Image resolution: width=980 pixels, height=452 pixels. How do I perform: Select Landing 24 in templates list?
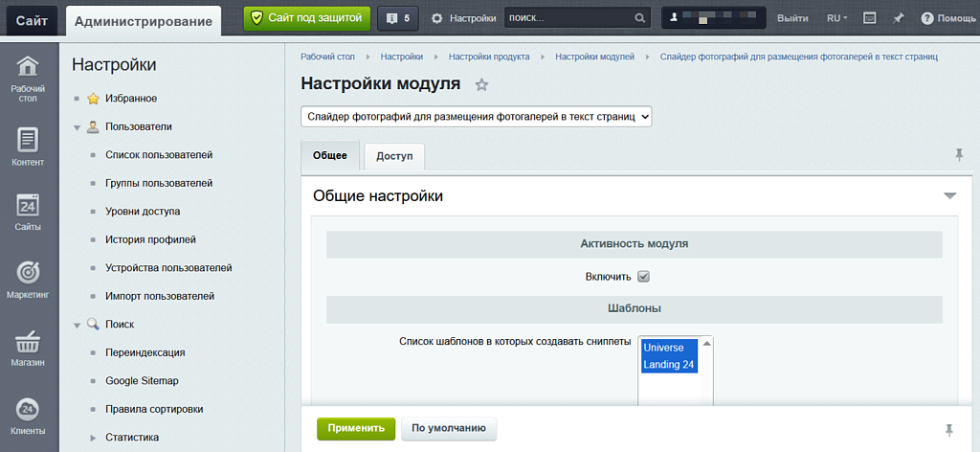(670, 365)
